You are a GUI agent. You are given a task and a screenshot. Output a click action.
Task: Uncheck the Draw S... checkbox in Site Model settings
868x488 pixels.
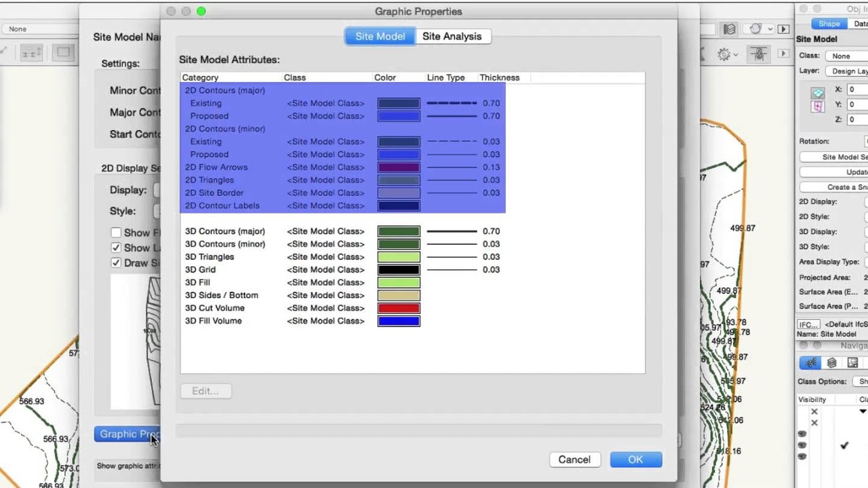pos(116,262)
